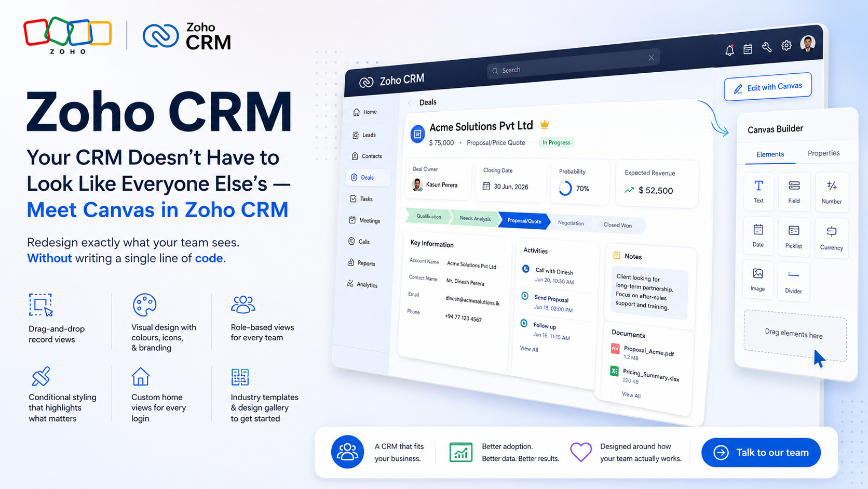Select the Qualification stage

[429, 217]
